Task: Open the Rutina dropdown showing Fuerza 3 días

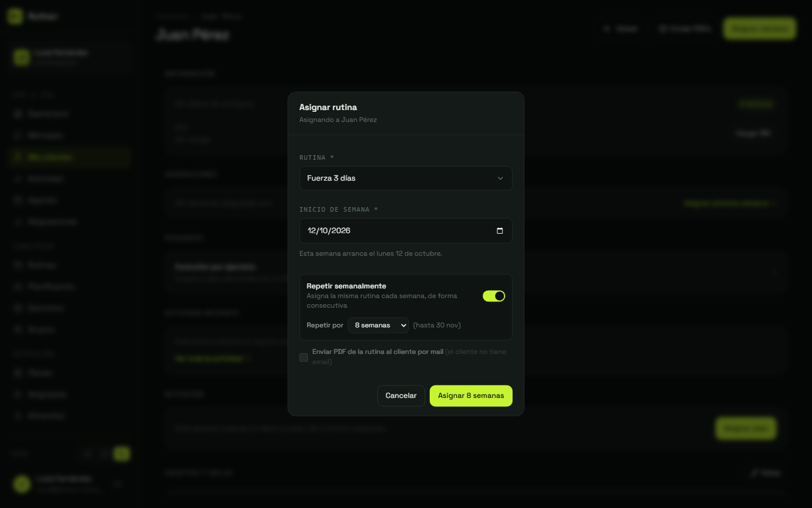Action: (x=406, y=178)
